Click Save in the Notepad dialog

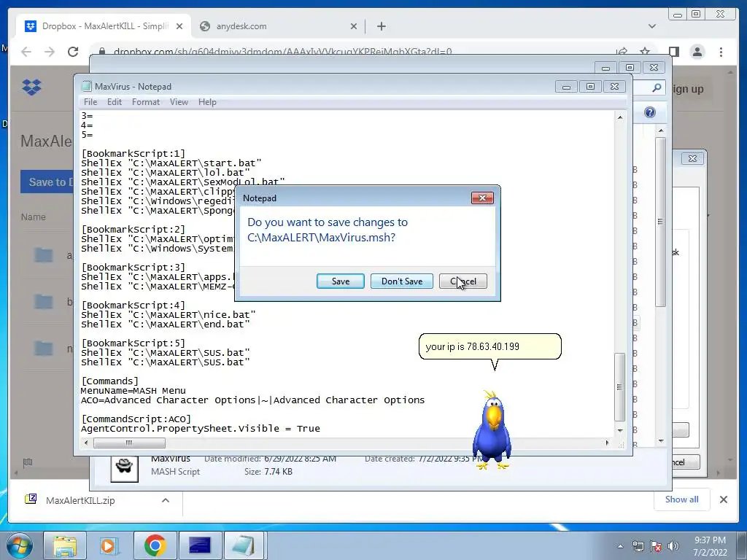point(340,281)
